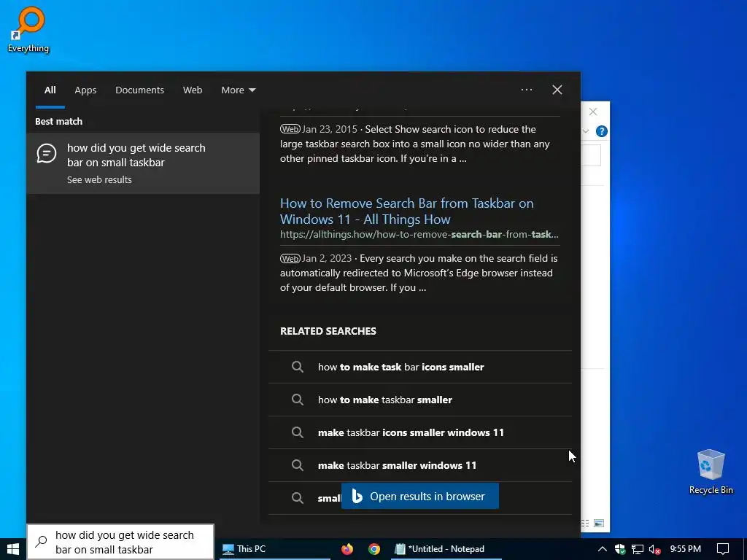Click the Jan 2, 2023 result snippet

(419, 273)
